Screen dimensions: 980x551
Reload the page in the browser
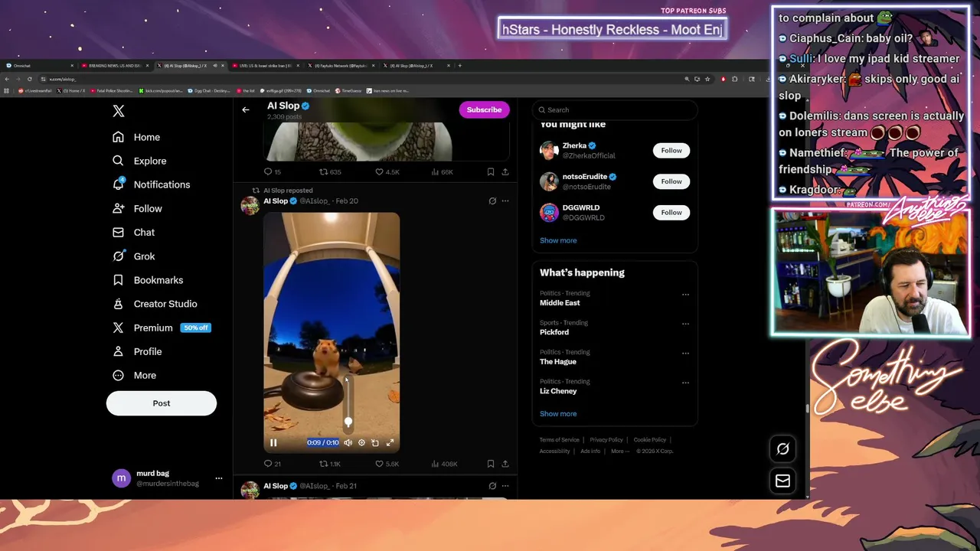[x=30, y=79]
